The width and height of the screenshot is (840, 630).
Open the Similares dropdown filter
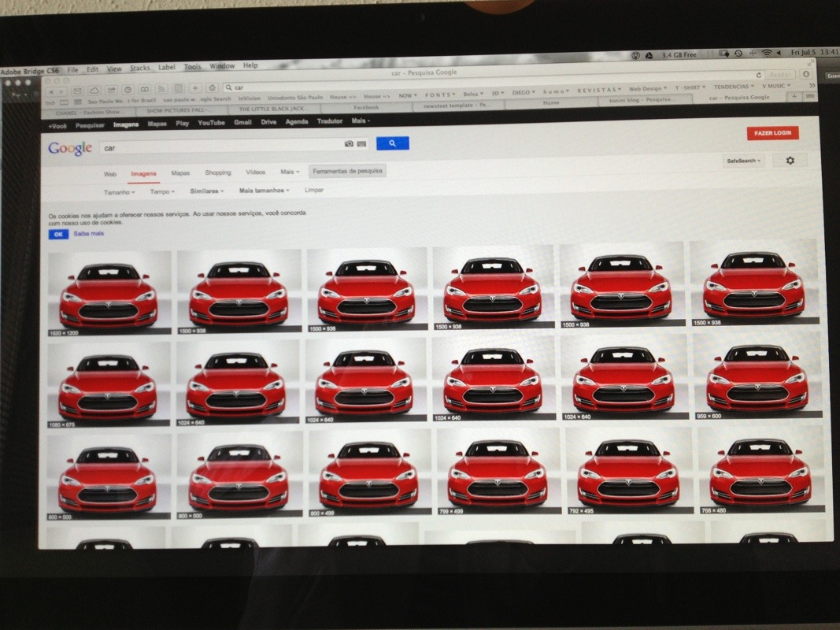(207, 191)
